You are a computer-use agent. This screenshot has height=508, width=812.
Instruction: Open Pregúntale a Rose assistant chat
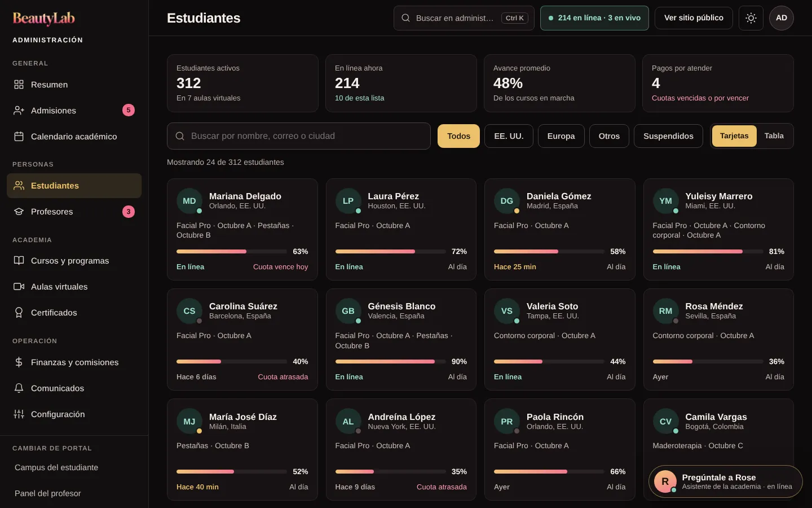tap(725, 481)
